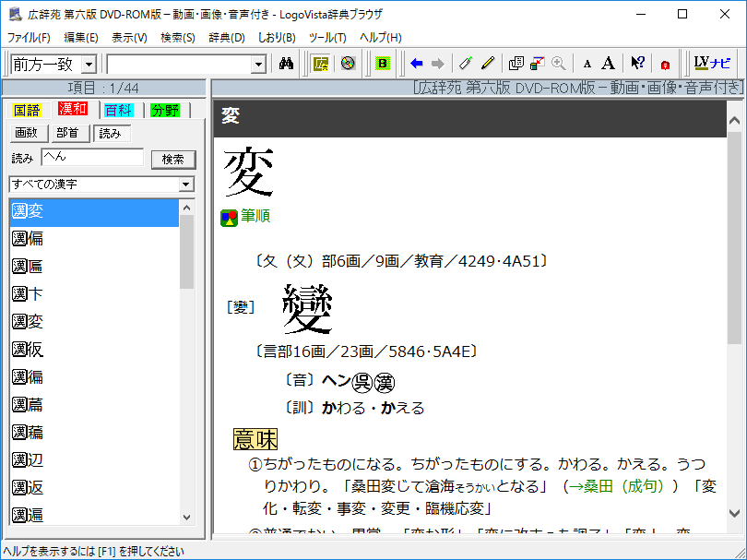The height and width of the screenshot is (560, 747).
Task: Click the 〔言部16画／23画／5846･5A4E〕 line
Action: coord(366,351)
